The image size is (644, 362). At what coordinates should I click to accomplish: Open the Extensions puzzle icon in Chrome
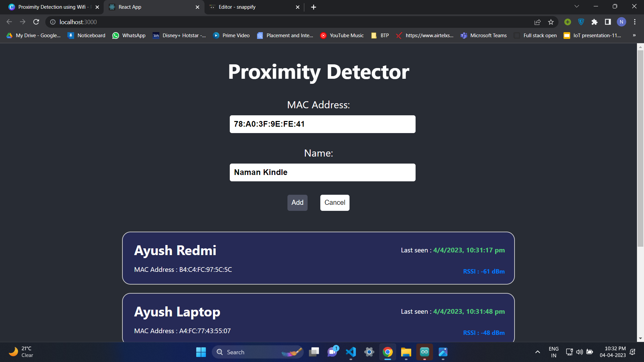(594, 22)
